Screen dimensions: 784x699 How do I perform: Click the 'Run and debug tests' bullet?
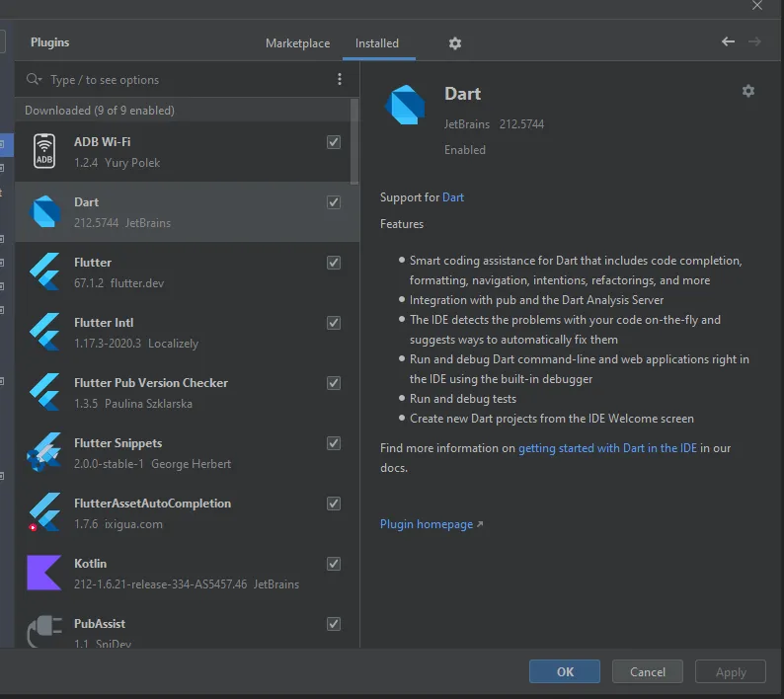[x=463, y=399]
